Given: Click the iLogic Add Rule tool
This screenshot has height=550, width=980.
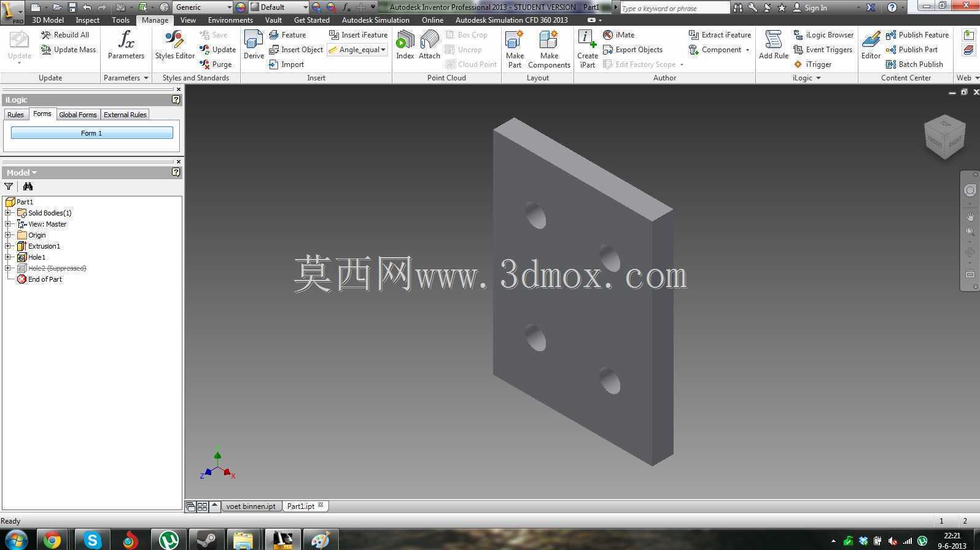Looking at the screenshot, I should pyautogui.click(x=773, y=45).
